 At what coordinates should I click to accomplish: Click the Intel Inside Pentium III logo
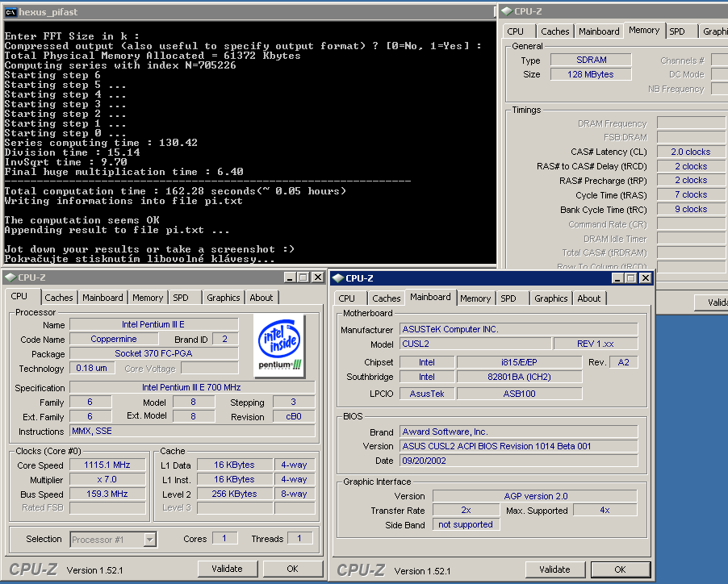coord(279,343)
